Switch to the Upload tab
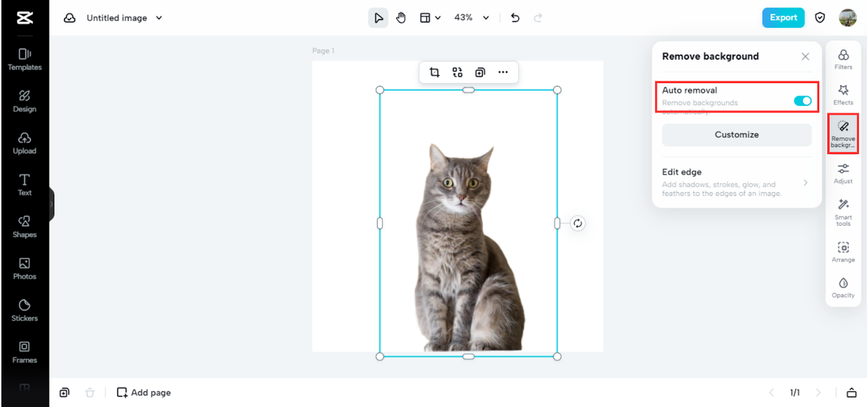The height and width of the screenshot is (407, 868). pyautogui.click(x=24, y=143)
